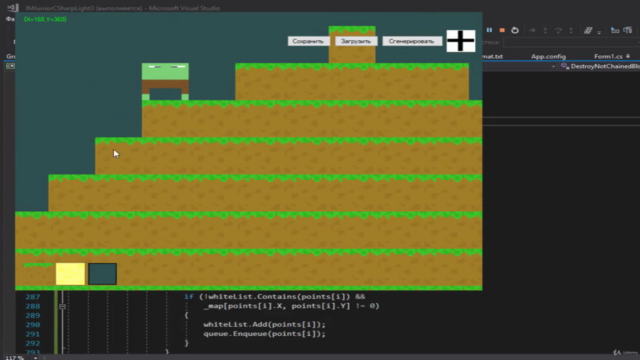Stop debugging with the orange square
This screenshot has width=640, height=360.
[x=502, y=30]
